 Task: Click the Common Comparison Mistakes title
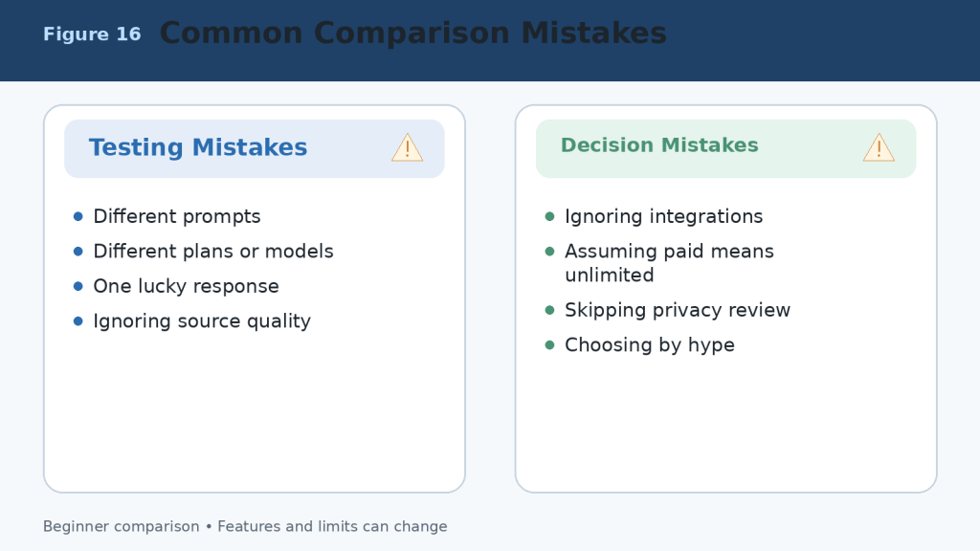(413, 33)
